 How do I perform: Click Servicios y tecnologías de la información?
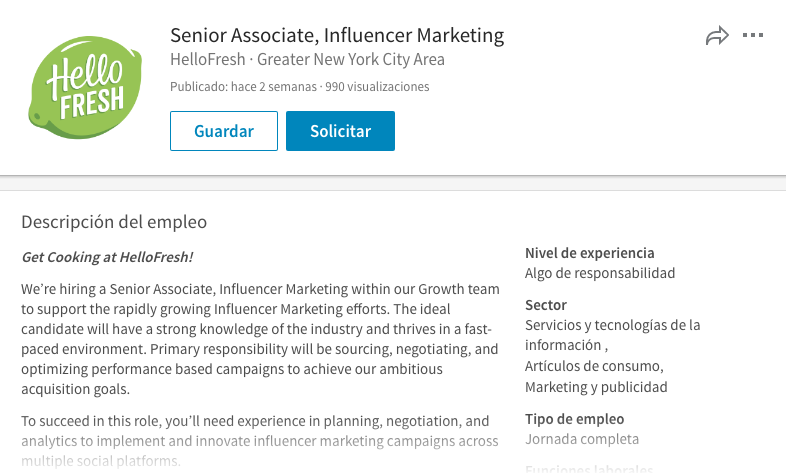pyautogui.click(x=613, y=335)
